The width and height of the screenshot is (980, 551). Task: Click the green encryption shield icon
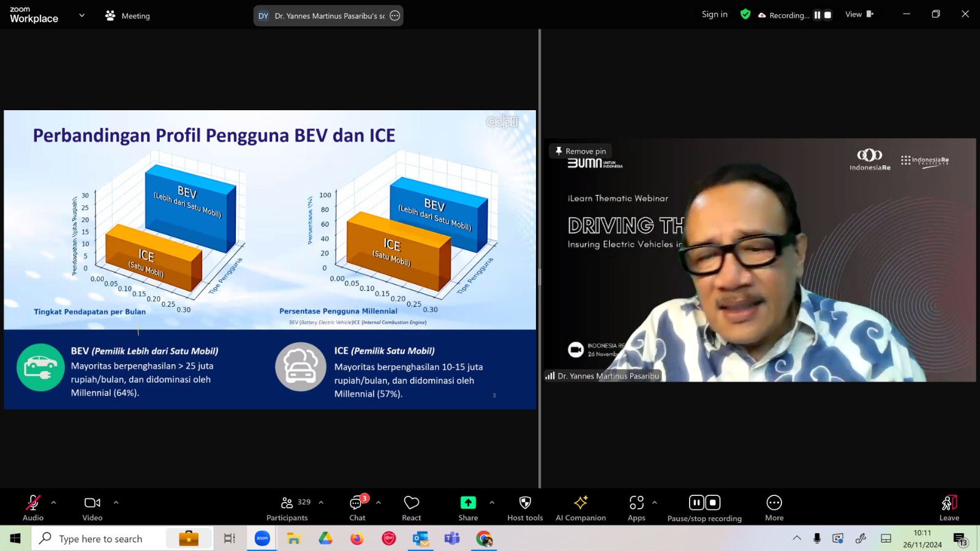745,14
